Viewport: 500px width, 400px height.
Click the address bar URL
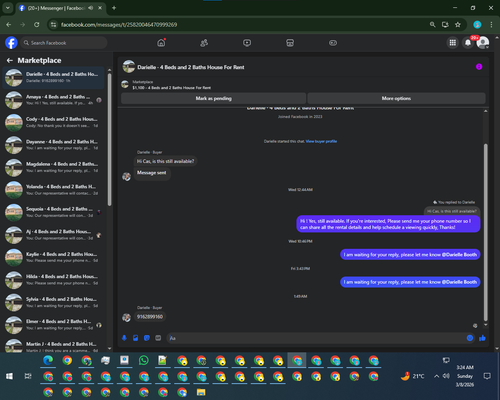[119, 25]
